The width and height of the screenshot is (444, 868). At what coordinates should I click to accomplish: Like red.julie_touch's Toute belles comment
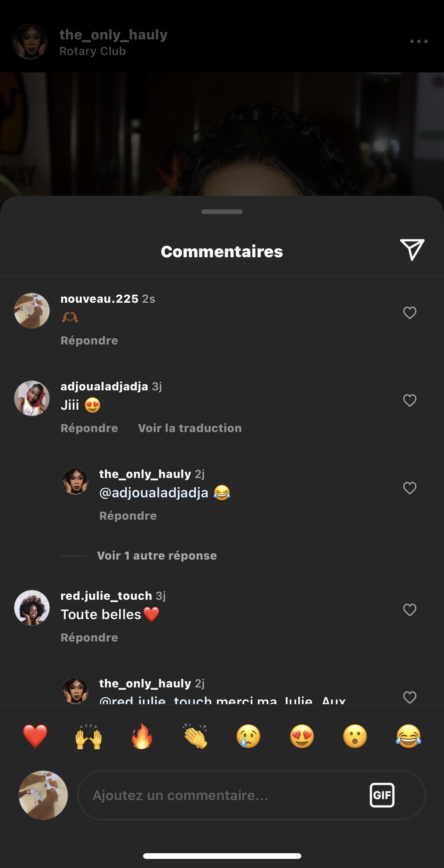[x=409, y=610]
